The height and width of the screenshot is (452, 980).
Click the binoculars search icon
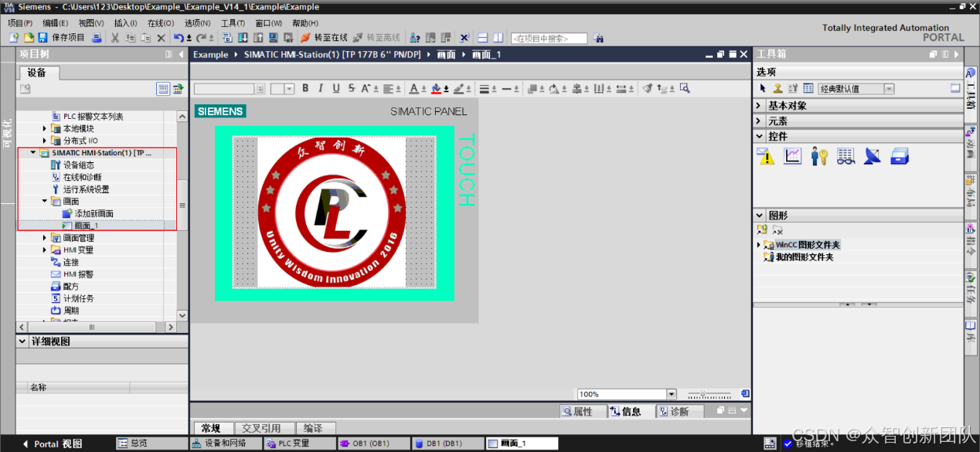599,38
